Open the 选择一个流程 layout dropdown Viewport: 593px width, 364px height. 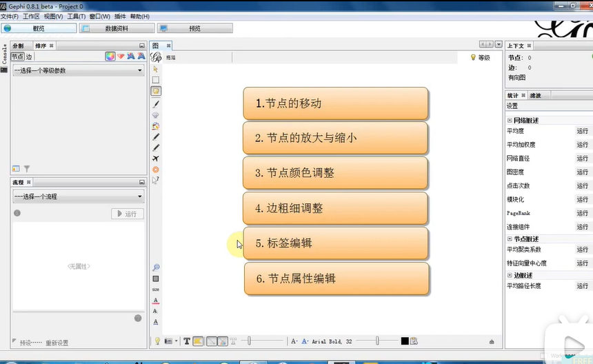click(x=79, y=196)
